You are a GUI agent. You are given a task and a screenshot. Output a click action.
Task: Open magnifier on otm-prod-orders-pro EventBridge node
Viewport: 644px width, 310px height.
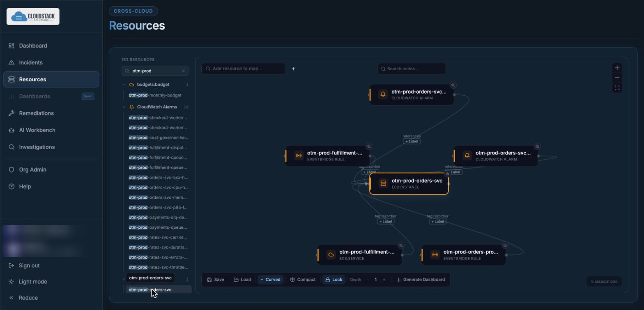(505, 246)
